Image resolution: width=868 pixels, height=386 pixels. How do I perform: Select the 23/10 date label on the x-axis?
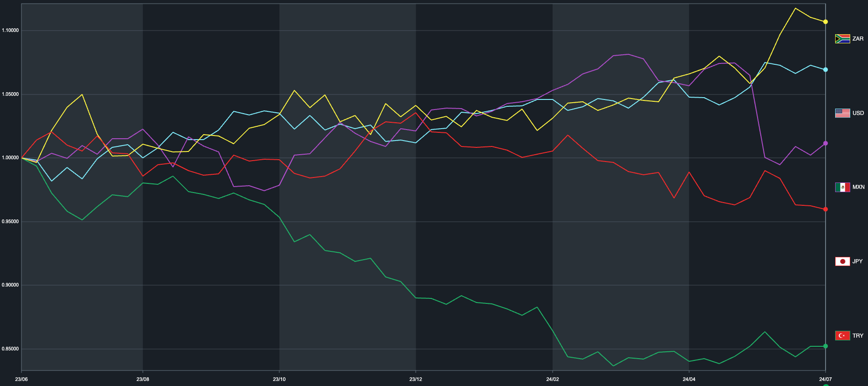click(279, 379)
